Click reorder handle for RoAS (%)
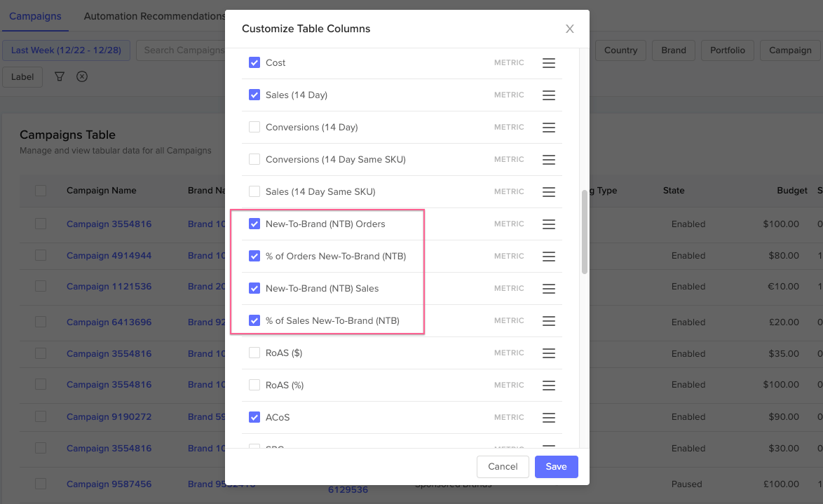The image size is (823, 504). click(x=548, y=386)
